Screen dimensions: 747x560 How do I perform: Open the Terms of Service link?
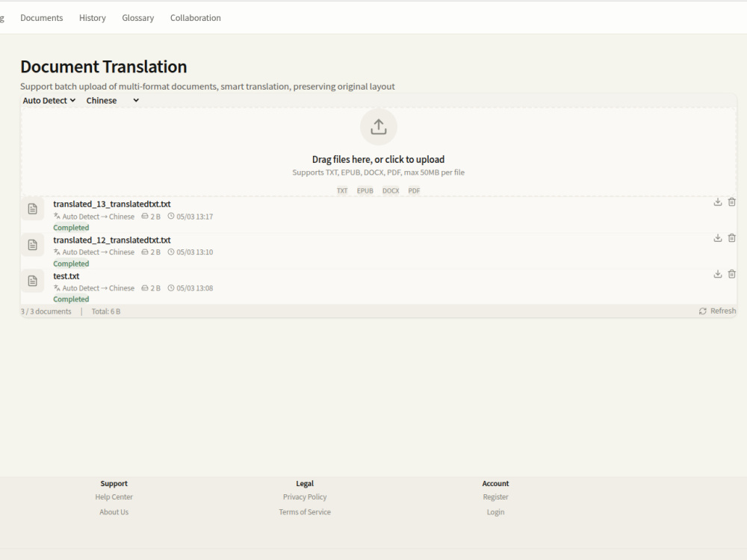305,512
